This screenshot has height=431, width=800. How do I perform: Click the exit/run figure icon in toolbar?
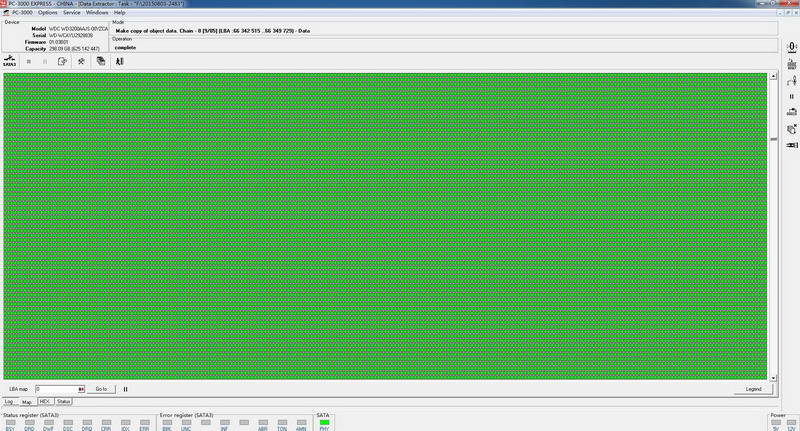pyautogui.click(x=119, y=61)
